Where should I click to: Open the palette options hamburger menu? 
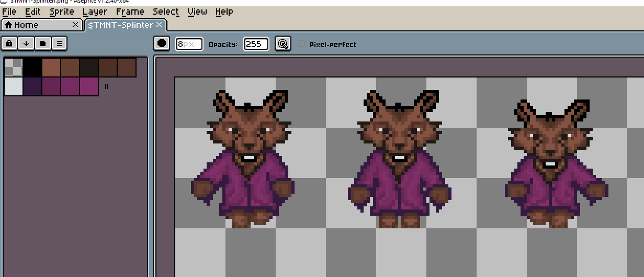(x=60, y=43)
